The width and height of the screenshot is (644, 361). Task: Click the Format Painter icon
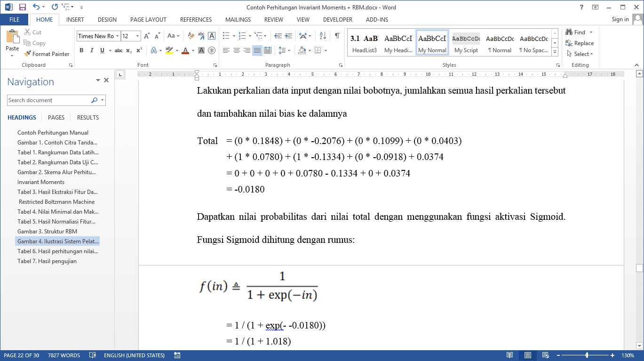pos(28,54)
